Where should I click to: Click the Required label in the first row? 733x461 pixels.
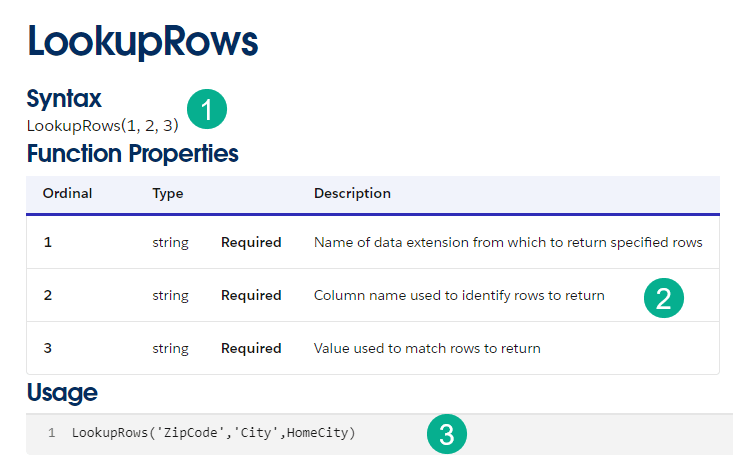click(x=251, y=242)
